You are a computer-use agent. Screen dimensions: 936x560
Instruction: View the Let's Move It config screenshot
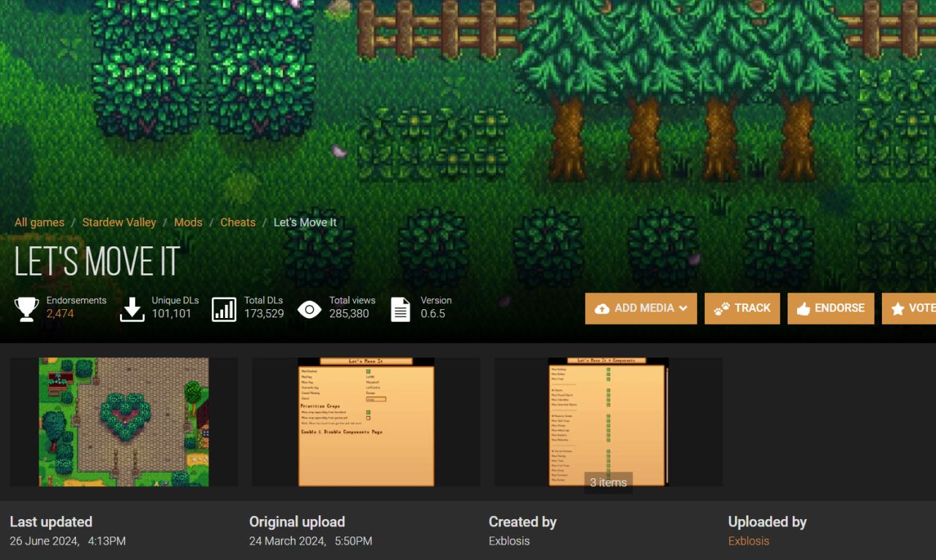[366, 422]
